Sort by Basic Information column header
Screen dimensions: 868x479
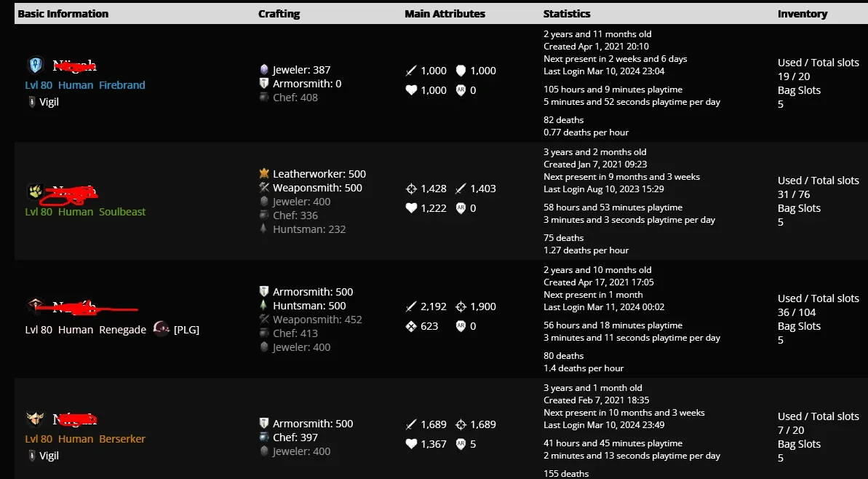63,14
